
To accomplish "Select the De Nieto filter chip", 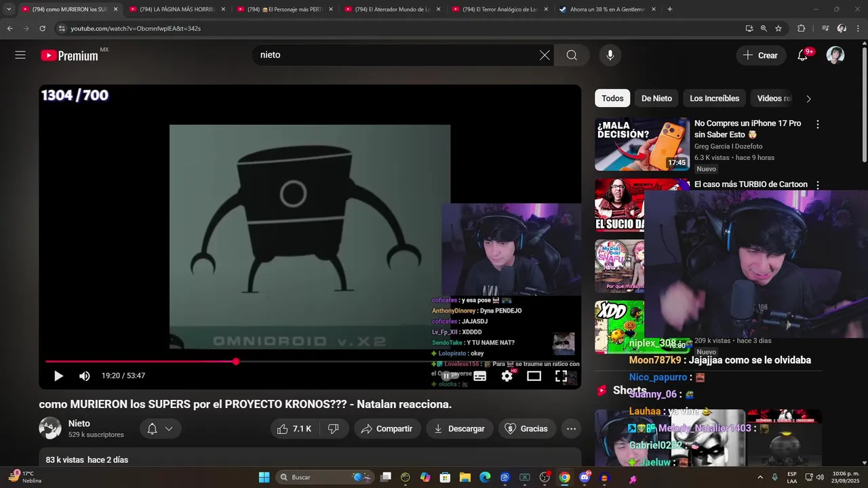I will [x=656, y=98].
